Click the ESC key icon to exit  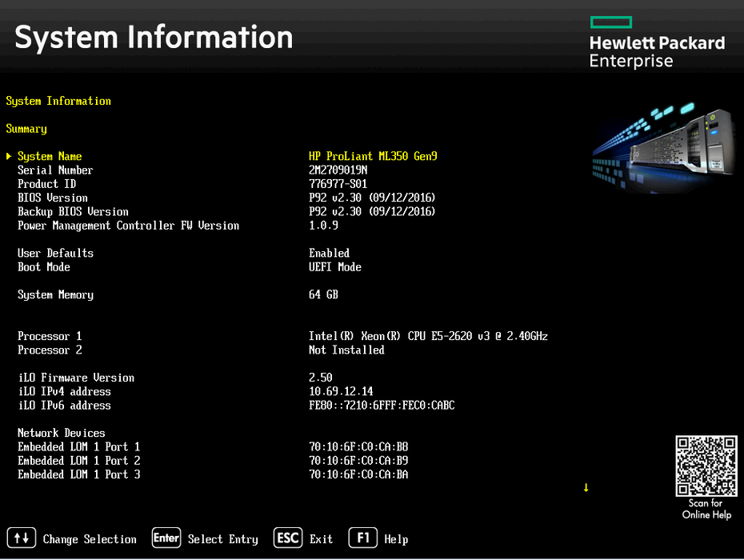(287, 538)
